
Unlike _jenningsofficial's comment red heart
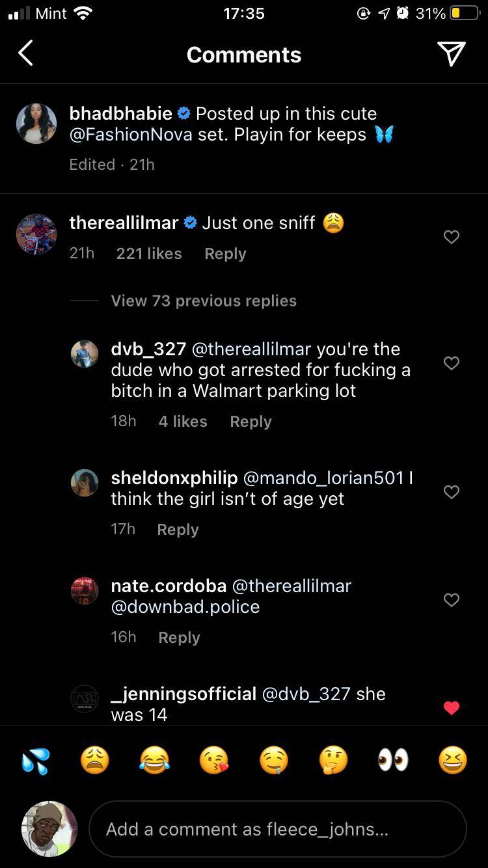click(x=451, y=708)
